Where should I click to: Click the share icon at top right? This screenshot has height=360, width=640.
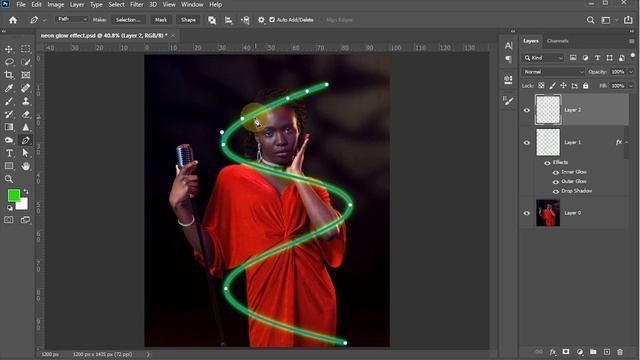[628, 20]
